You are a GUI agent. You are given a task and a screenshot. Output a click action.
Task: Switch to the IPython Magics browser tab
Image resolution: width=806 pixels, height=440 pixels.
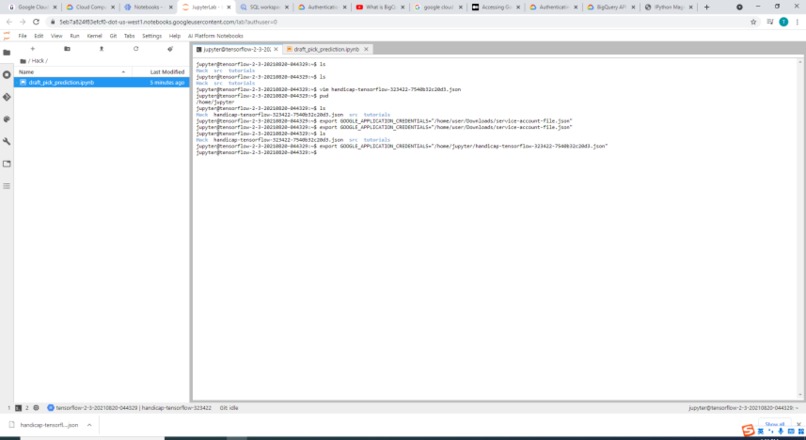pos(669,7)
